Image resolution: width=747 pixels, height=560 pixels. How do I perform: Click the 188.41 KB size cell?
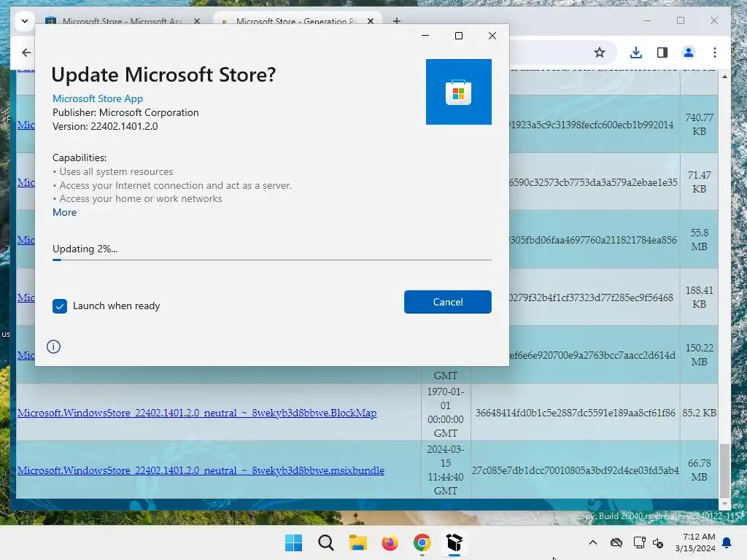(699, 297)
